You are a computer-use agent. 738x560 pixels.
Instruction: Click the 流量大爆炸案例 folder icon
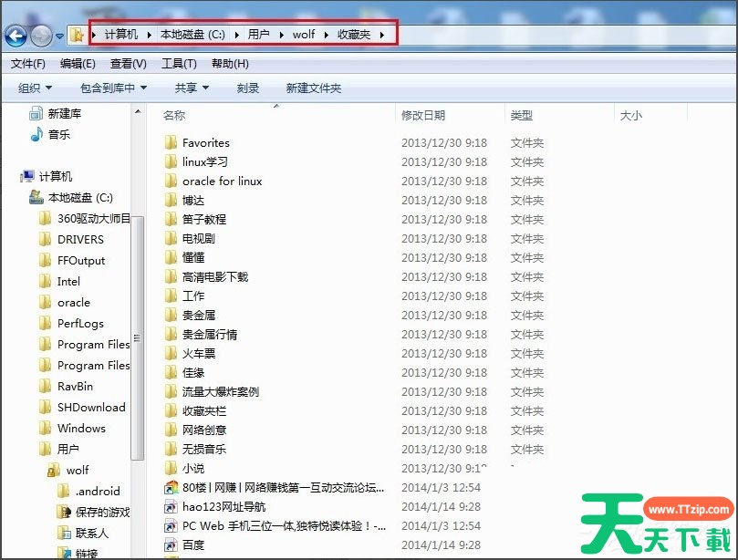[171, 391]
